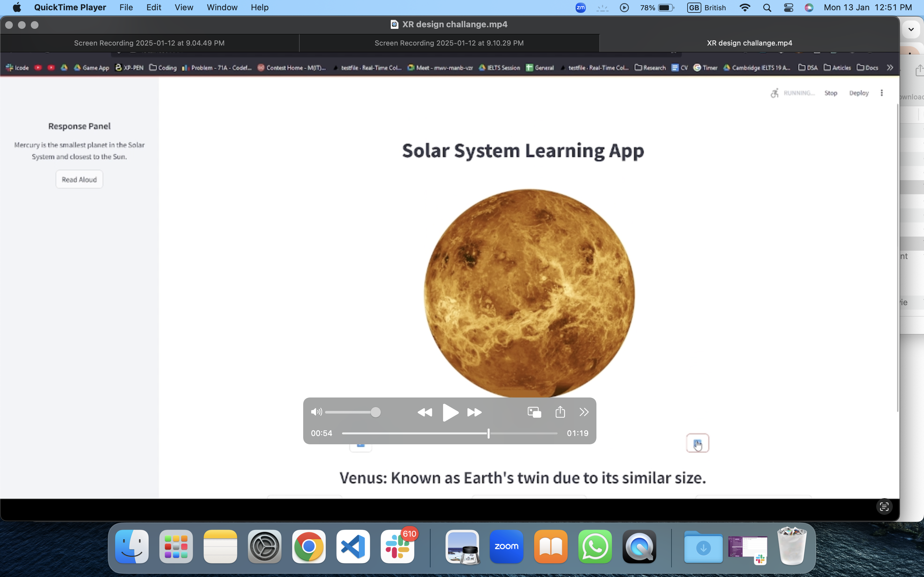Open the share icon in playback controls
Viewport: 924px width, 577px height.
[x=560, y=412]
